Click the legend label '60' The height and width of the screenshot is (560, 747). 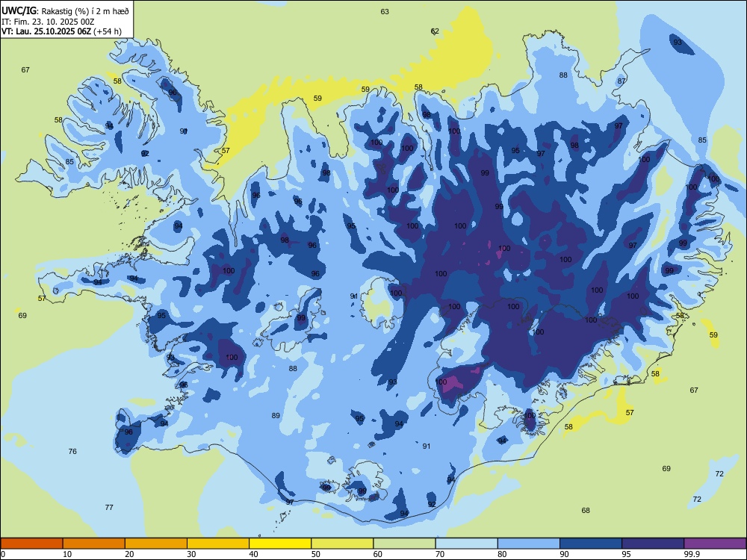pos(378,554)
